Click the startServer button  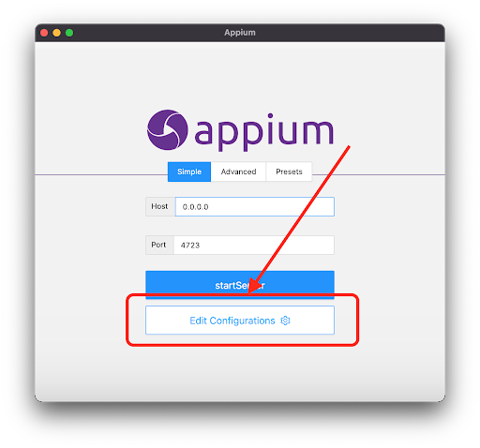pyautogui.click(x=240, y=285)
